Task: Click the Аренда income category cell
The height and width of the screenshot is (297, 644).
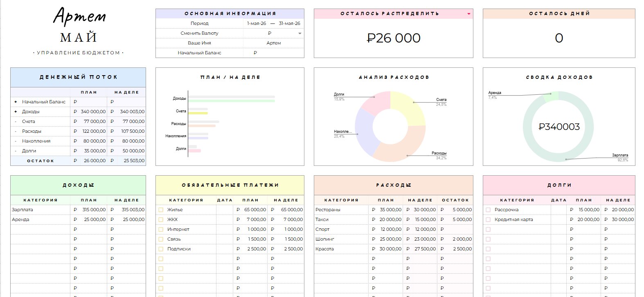Action: tap(40, 219)
